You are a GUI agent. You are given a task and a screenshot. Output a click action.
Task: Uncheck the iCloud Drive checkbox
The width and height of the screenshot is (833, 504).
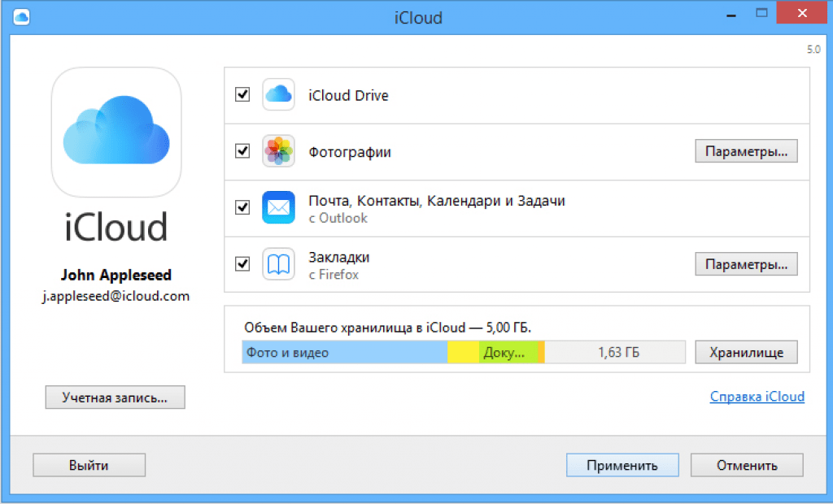click(x=242, y=94)
